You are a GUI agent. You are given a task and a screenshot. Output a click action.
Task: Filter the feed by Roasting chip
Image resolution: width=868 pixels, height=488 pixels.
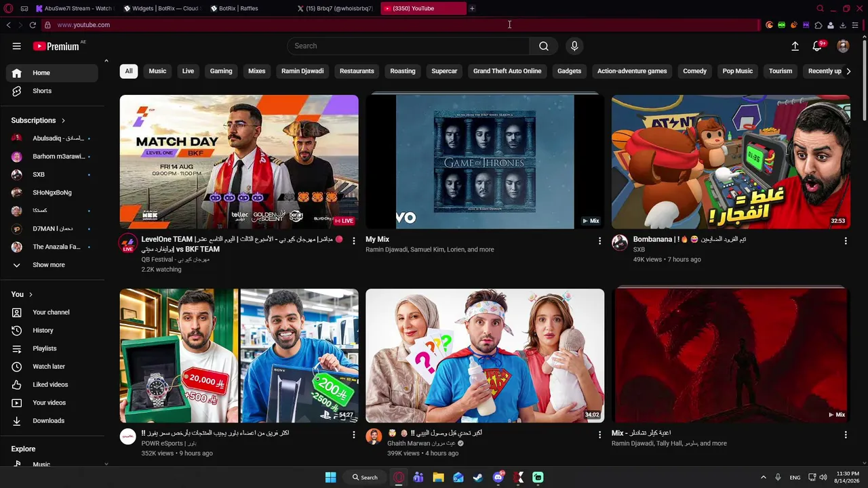(403, 71)
